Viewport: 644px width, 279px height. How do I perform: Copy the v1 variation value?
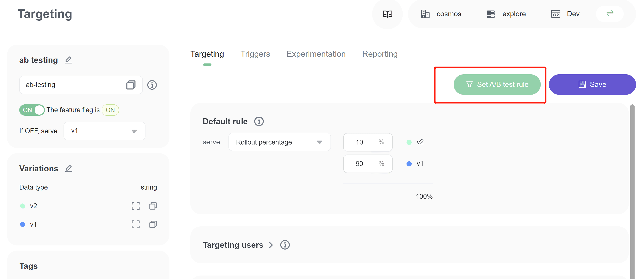click(153, 224)
